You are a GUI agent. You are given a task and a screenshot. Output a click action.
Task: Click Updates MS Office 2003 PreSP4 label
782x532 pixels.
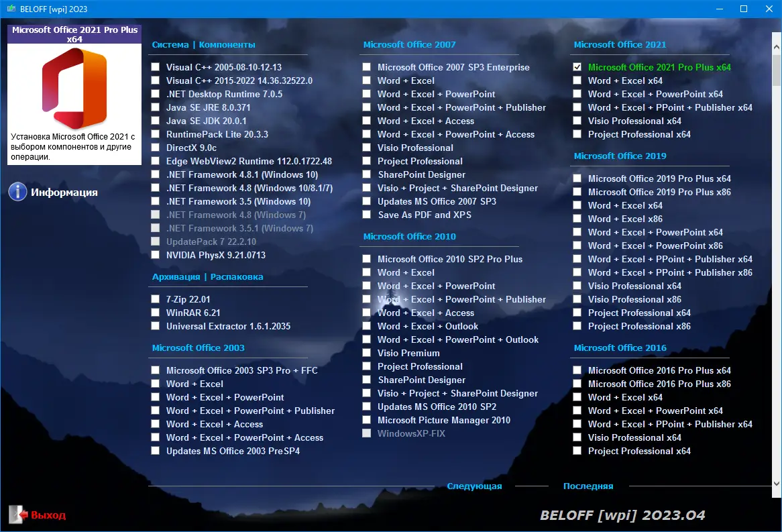(233, 451)
